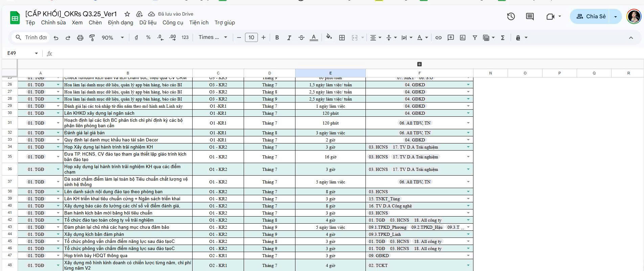Click the insert chart icon
This screenshot has width=644, height=271.
[x=463, y=38]
